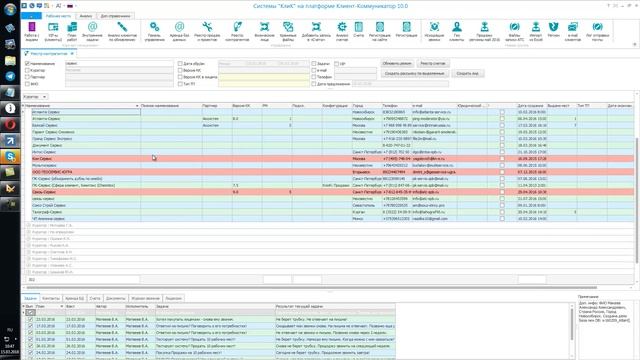This screenshot has height=360, width=640.
Task: Open the 'План' column dropdown in tasks table
Action: click(62, 306)
